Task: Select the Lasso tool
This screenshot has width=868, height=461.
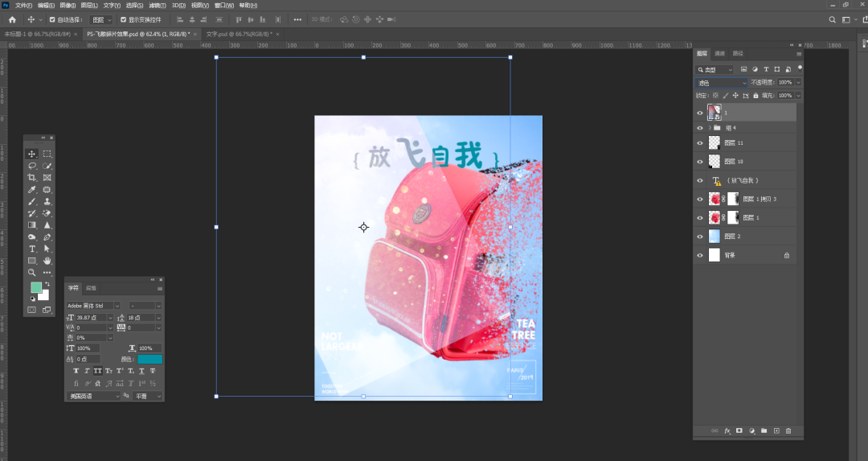Action: pyautogui.click(x=32, y=166)
